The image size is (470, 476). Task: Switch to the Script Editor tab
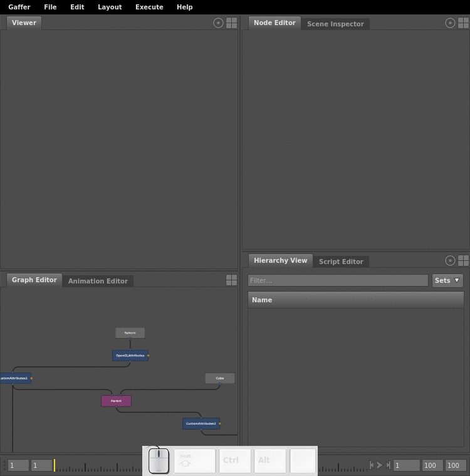click(341, 262)
